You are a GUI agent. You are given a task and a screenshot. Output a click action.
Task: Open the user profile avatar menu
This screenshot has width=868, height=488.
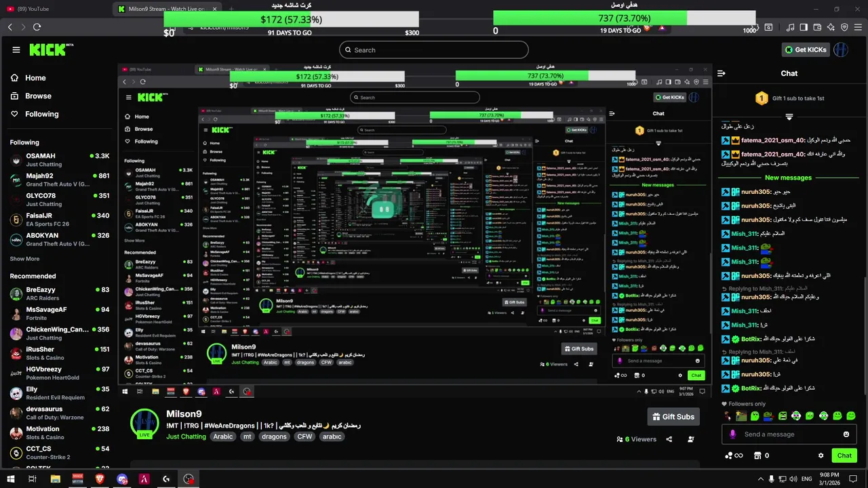[x=841, y=49]
